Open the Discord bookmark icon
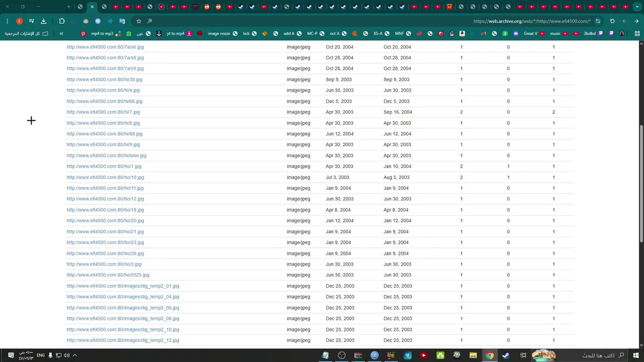Image resolution: width=644 pixels, height=362 pixels. (x=516, y=34)
